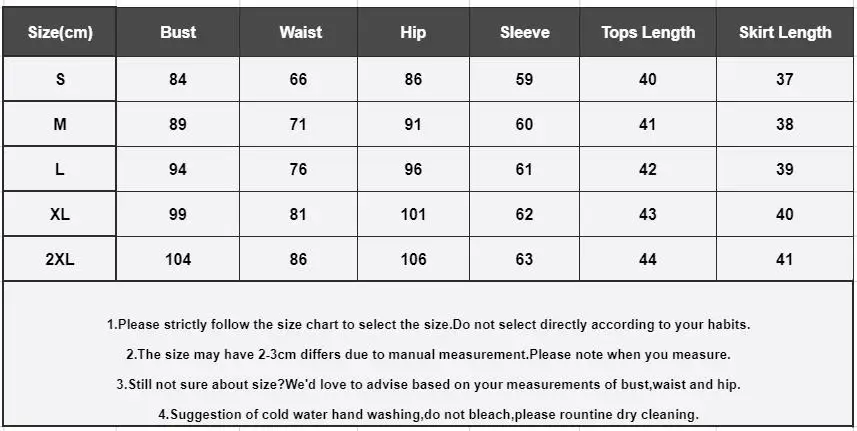
Task: Click the waist value 66
Action: pyautogui.click(x=298, y=79)
